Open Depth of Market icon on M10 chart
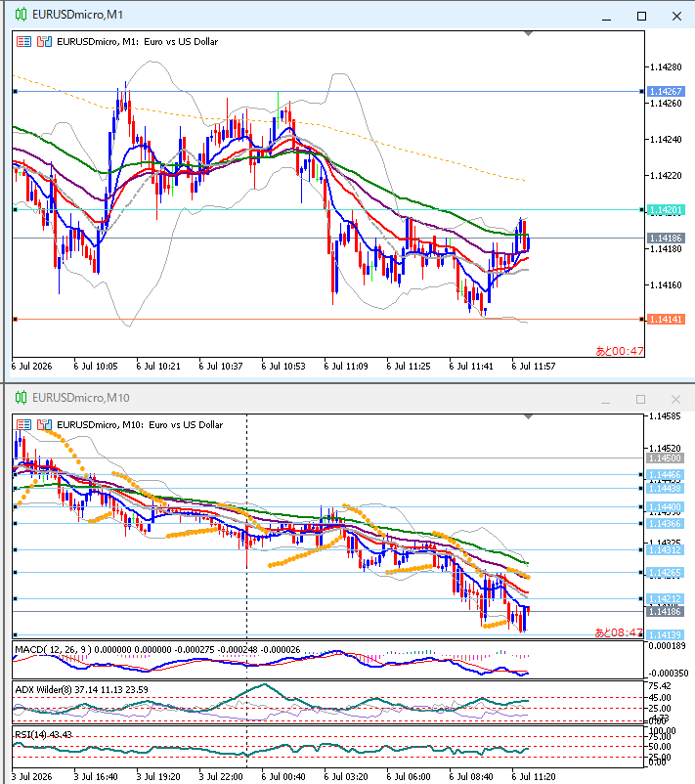695x784 pixels. point(45,424)
